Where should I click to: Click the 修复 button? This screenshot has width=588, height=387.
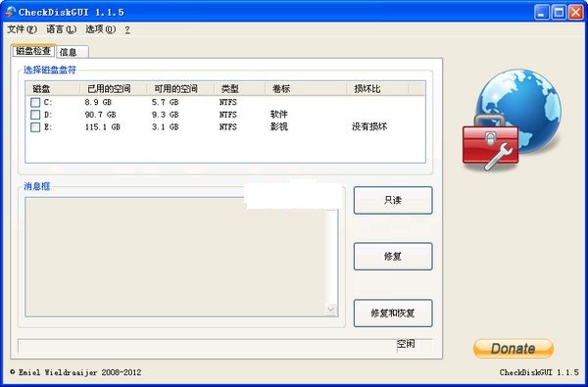[393, 257]
